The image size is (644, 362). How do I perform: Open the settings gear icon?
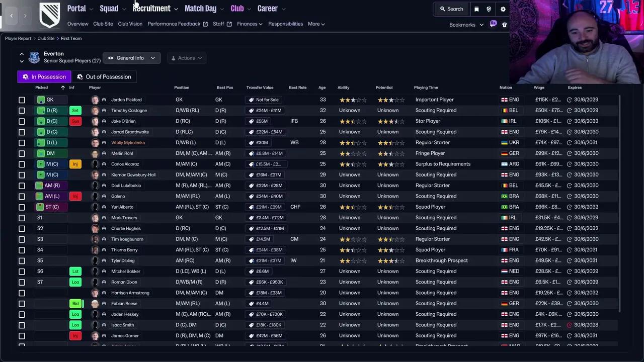pyautogui.click(x=503, y=9)
